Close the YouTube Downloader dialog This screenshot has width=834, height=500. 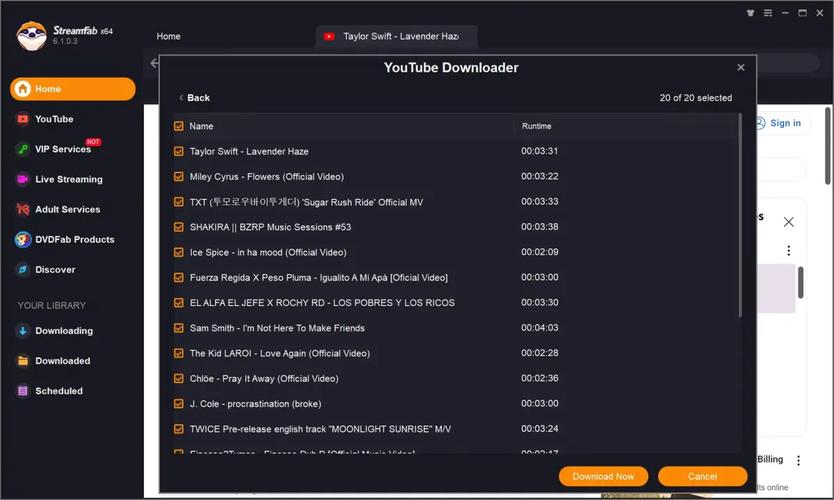tap(741, 68)
